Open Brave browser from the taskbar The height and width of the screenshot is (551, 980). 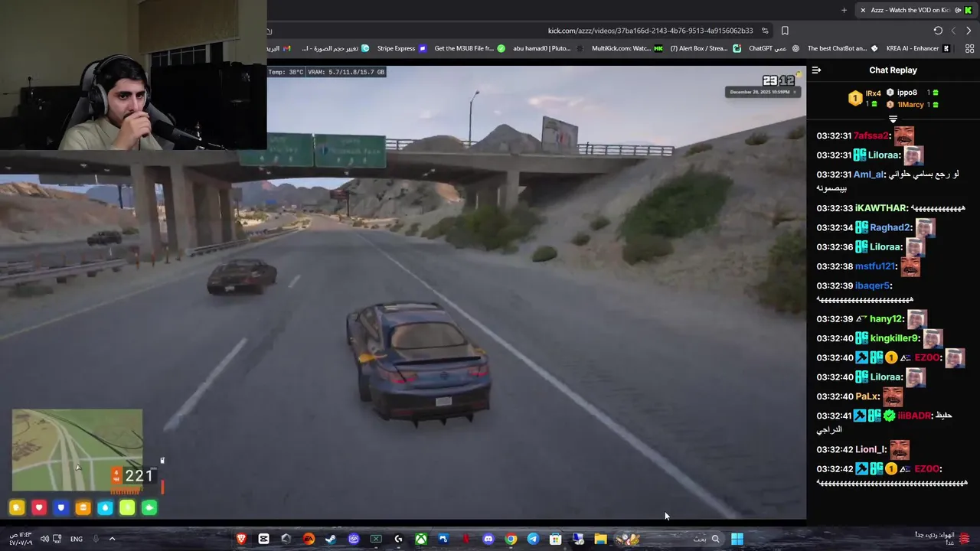pos(242,539)
